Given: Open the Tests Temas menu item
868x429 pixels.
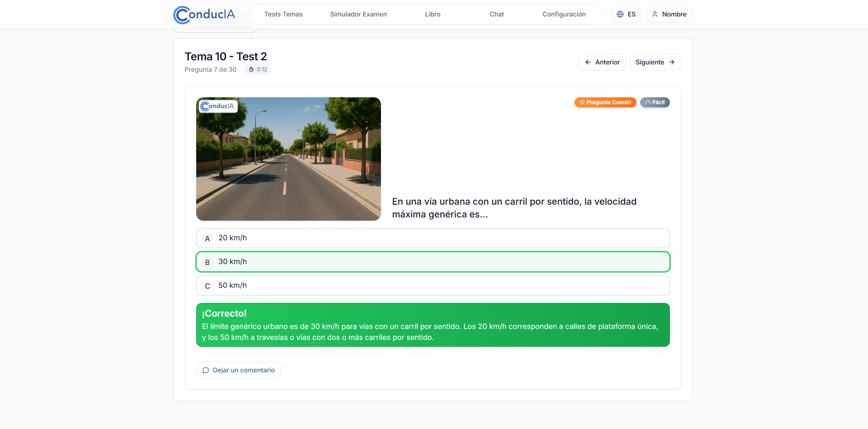Looking at the screenshot, I should (x=283, y=14).
